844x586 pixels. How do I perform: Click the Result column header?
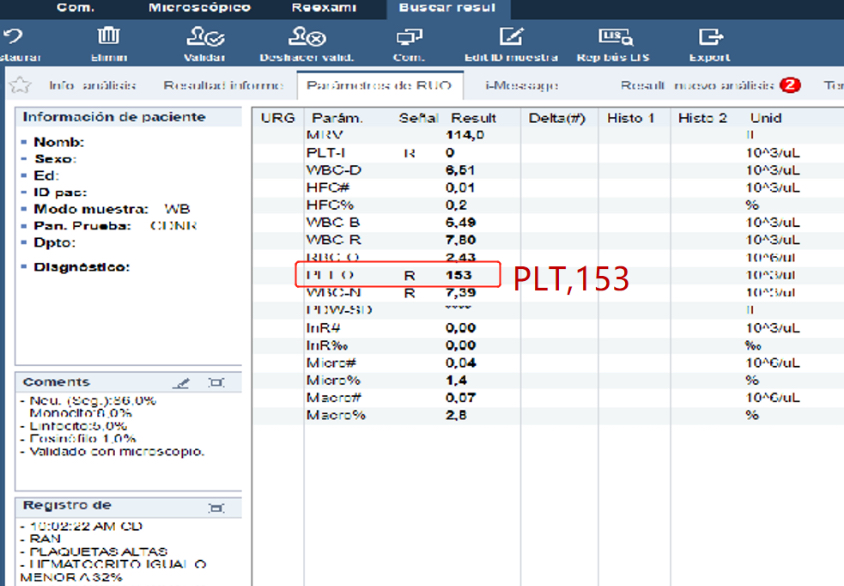point(473,118)
